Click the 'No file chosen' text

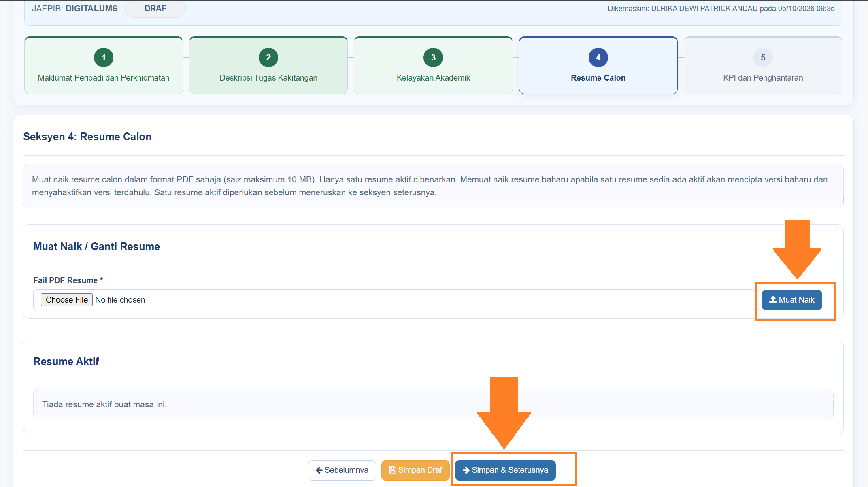coord(120,300)
